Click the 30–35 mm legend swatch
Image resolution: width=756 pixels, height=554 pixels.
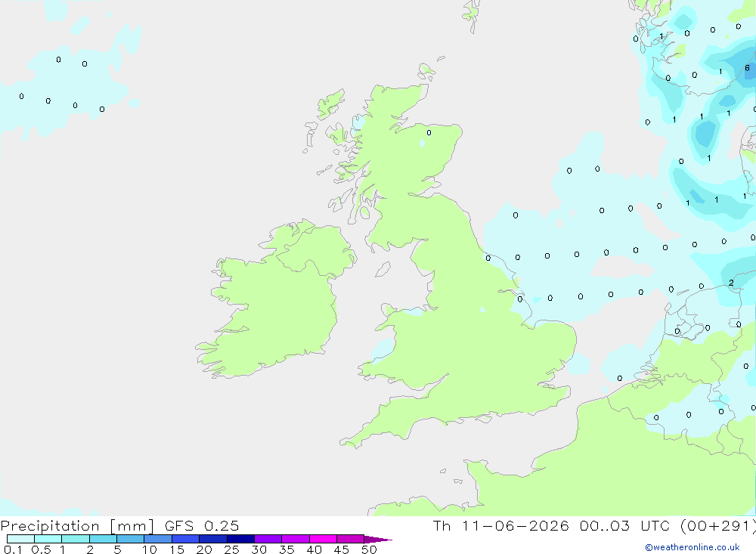coord(268,539)
